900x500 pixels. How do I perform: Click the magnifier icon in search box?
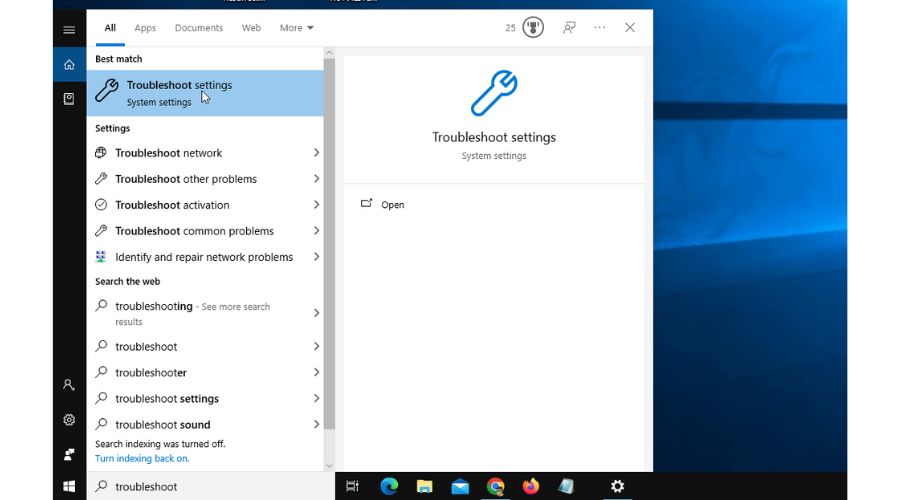point(101,486)
